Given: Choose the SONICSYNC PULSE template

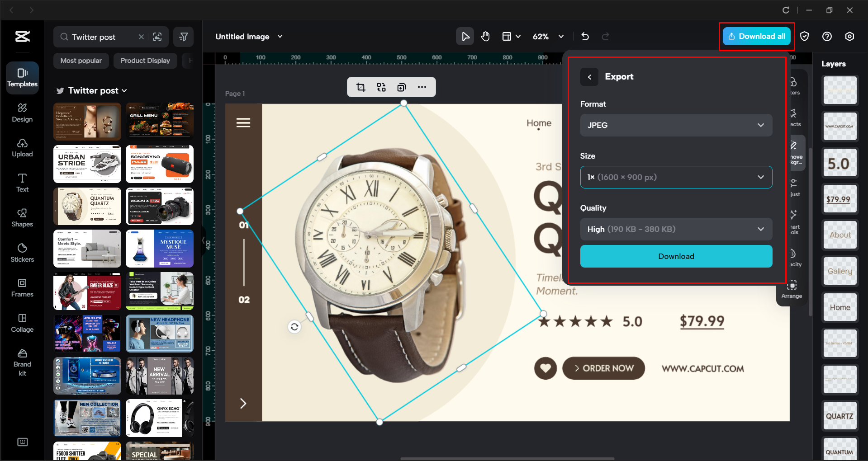Looking at the screenshot, I should pyautogui.click(x=160, y=164).
